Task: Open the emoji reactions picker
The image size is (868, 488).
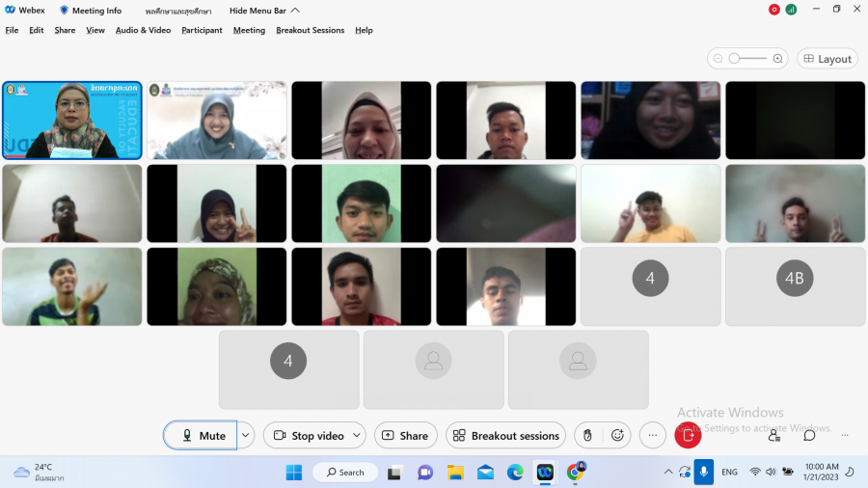Action: 618,436
